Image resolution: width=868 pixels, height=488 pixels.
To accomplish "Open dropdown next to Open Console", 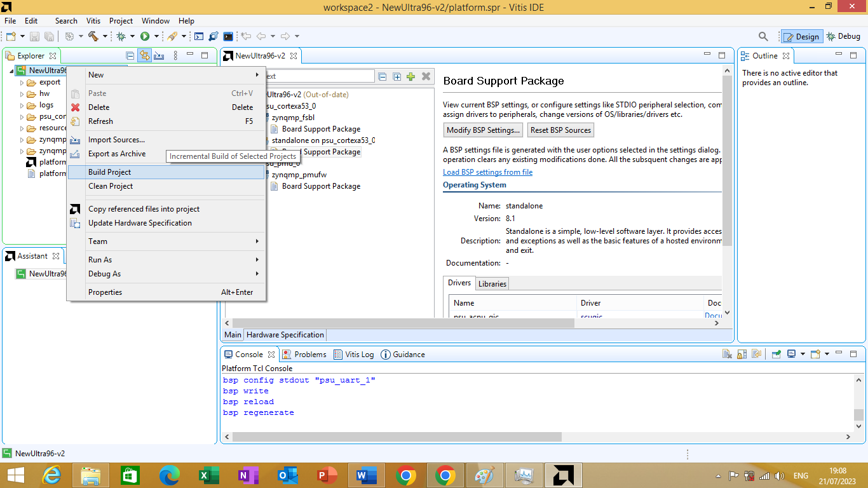I will tap(827, 355).
